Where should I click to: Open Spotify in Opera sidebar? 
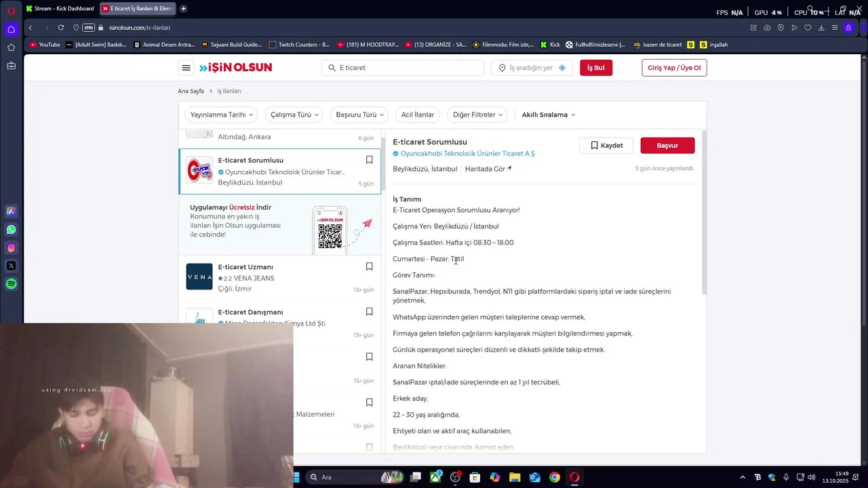[x=11, y=285]
